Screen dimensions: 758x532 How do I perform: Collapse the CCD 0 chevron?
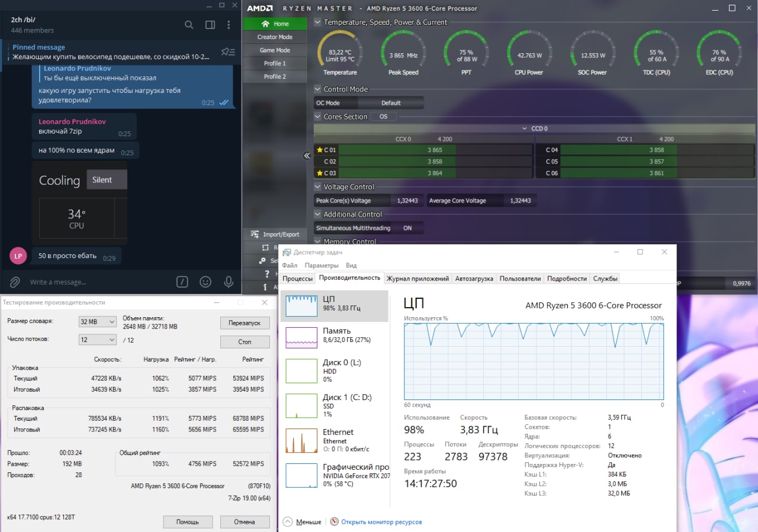pyautogui.click(x=525, y=128)
